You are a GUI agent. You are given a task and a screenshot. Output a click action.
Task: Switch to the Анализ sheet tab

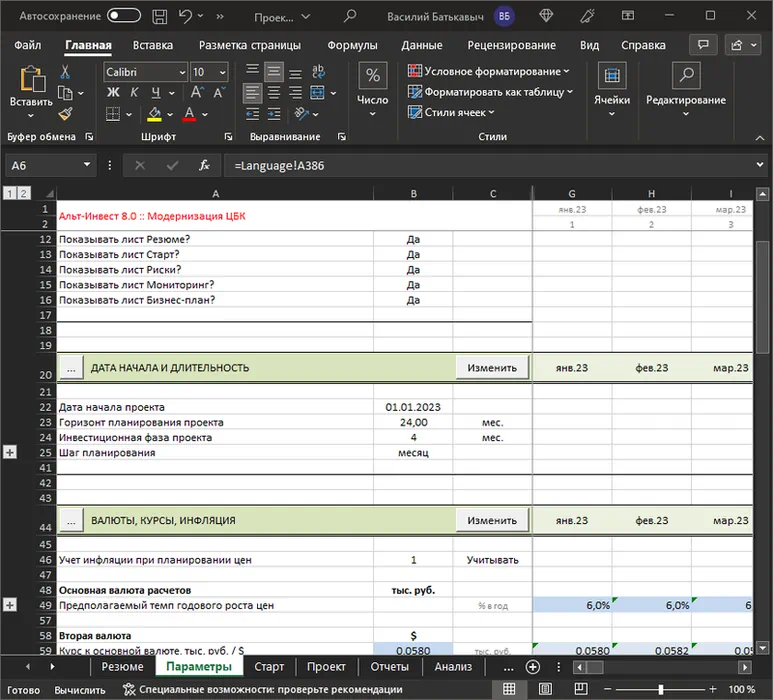click(x=453, y=667)
